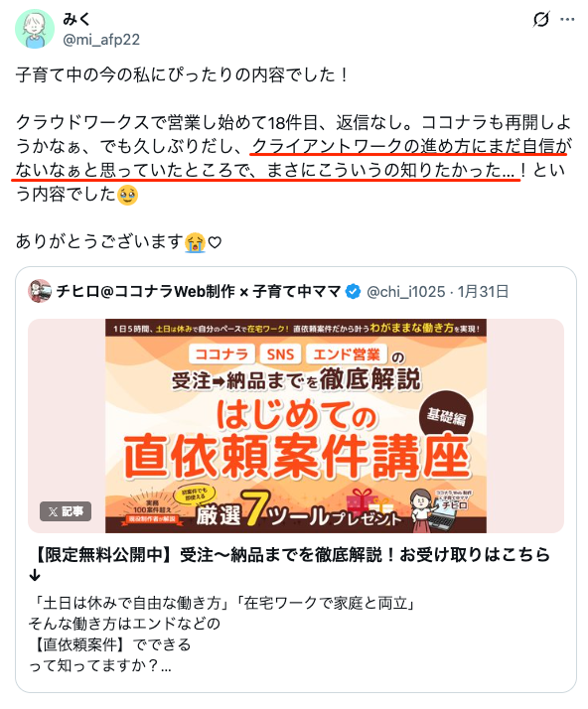The height and width of the screenshot is (709, 588).
Task: Open the 直依頼案件講座 article banner image
Action: click(x=296, y=426)
